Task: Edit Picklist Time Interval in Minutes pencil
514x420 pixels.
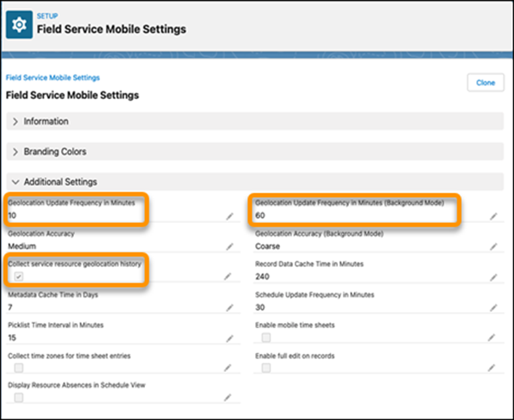Action: click(x=230, y=338)
